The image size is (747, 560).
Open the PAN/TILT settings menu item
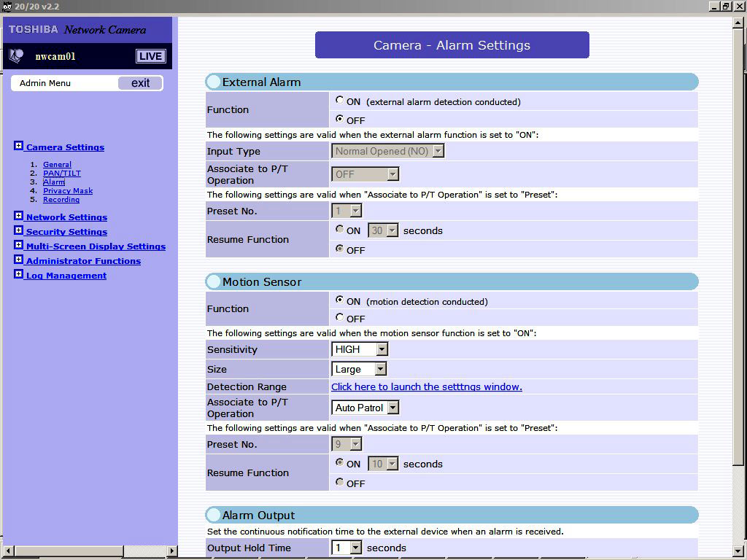pyautogui.click(x=62, y=174)
